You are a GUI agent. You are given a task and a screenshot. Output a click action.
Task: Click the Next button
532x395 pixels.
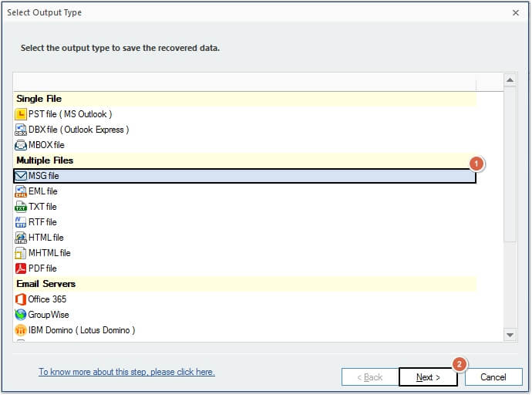pyautogui.click(x=428, y=377)
